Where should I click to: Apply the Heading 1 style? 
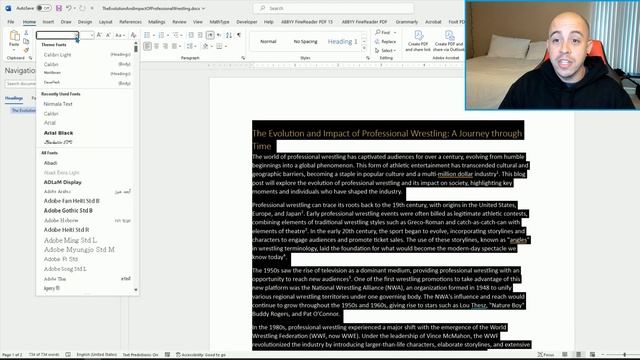point(342,41)
